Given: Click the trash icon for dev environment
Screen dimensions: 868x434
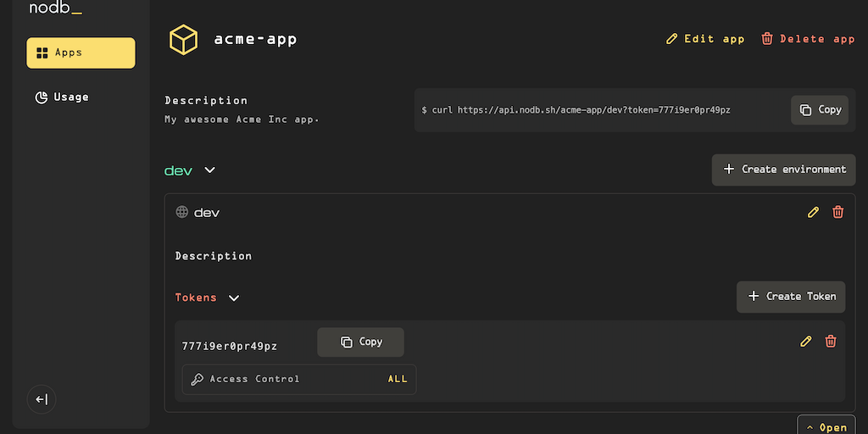Looking at the screenshot, I should pyautogui.click(x=838, y=212).
